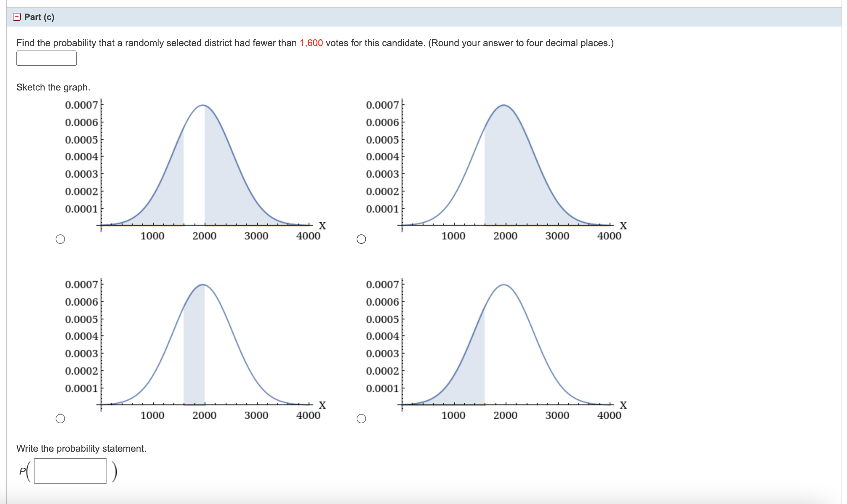Click the Part (c) header title
The height and width of the screenshot is (504, 847).
(x=39, y=17)
